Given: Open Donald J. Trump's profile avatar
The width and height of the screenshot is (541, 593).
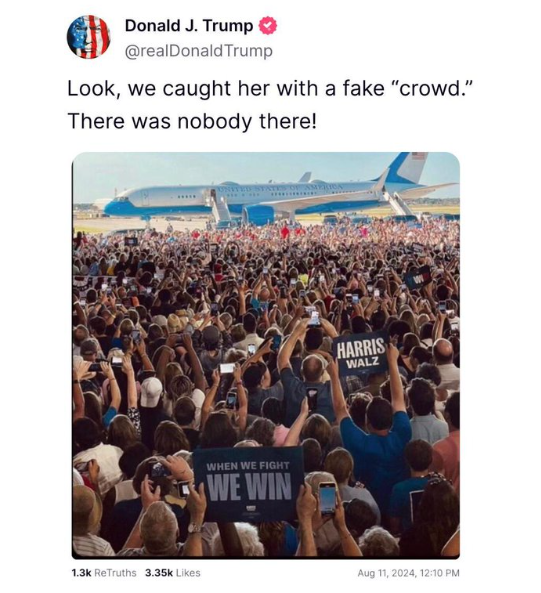Looking at the screenshot, I should click(88, 37).
